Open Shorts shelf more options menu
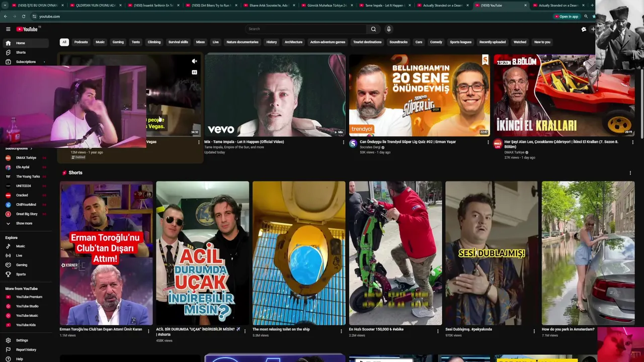 630,173
